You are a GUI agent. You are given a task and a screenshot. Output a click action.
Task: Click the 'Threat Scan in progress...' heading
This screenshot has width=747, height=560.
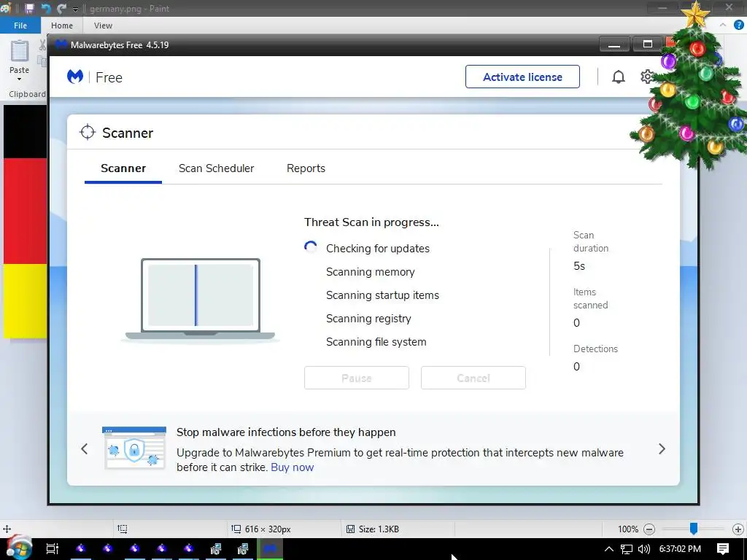tap(371, 222)
